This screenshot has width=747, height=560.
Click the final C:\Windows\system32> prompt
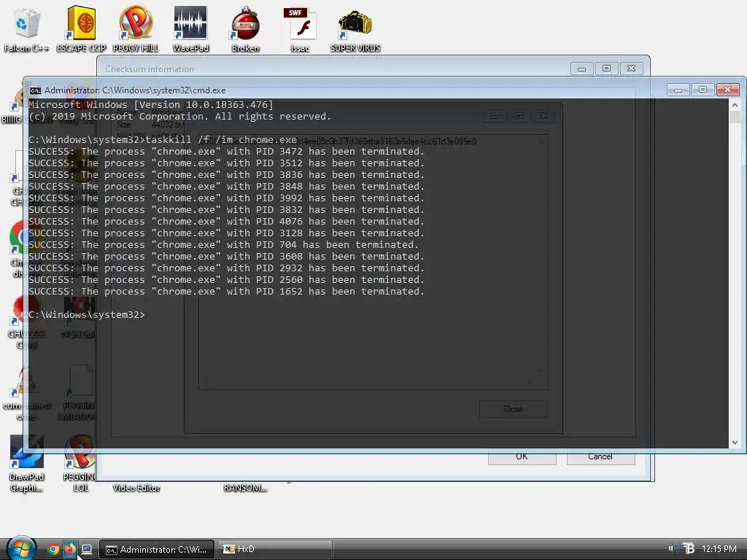[x=87, y=315]
